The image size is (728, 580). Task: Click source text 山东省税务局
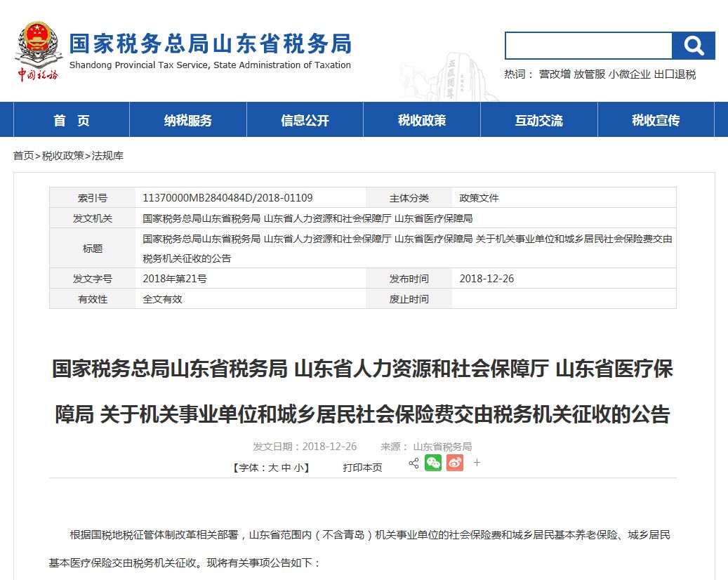tap(442, 447)
